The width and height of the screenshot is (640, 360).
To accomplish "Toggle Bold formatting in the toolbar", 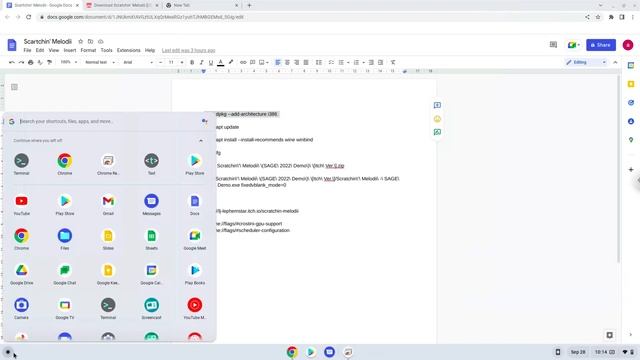I will pyautogui.click(x=192, y=62).
